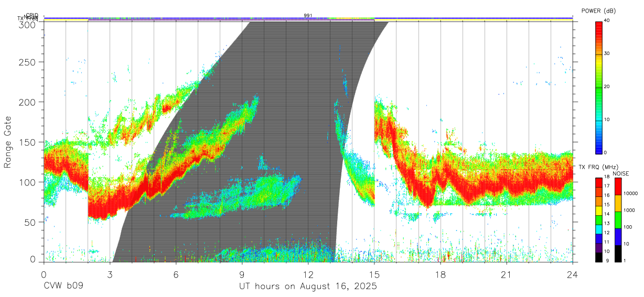Screen dimensions: 644x297
Task: Click the 1 label on NOISE legend
Action: tap(625, 260)
